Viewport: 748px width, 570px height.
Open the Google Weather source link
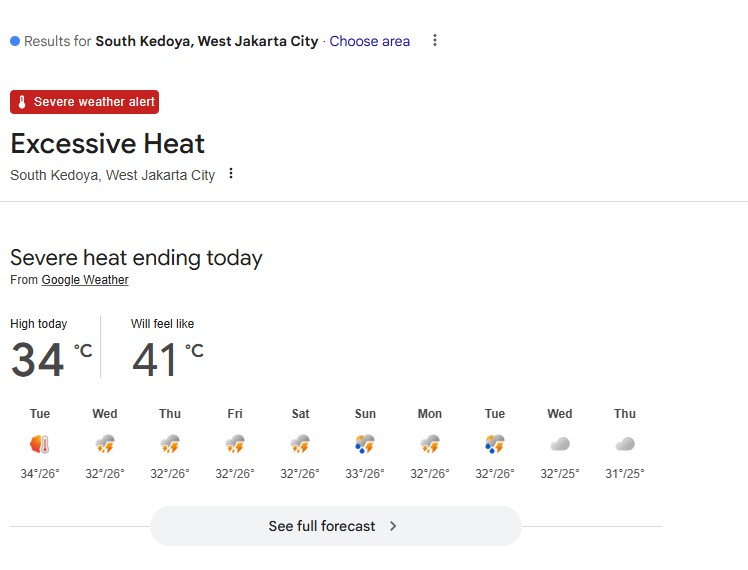pyautogui.click(x=85, y=280)
